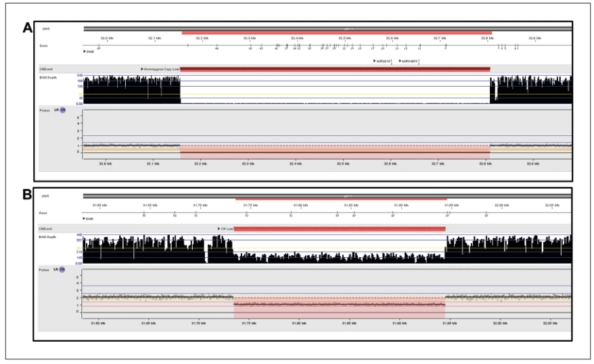Click the chrX ideogram bar in panel B
Viewport: 594px width, 364px height.
point(327,196)
